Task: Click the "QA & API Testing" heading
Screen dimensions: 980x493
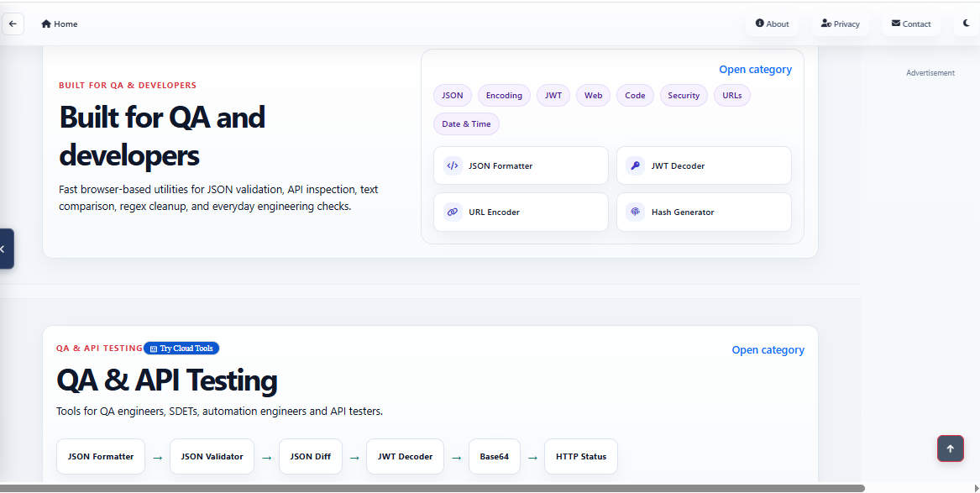Action: pyautogui.click(x=167, y=380)
